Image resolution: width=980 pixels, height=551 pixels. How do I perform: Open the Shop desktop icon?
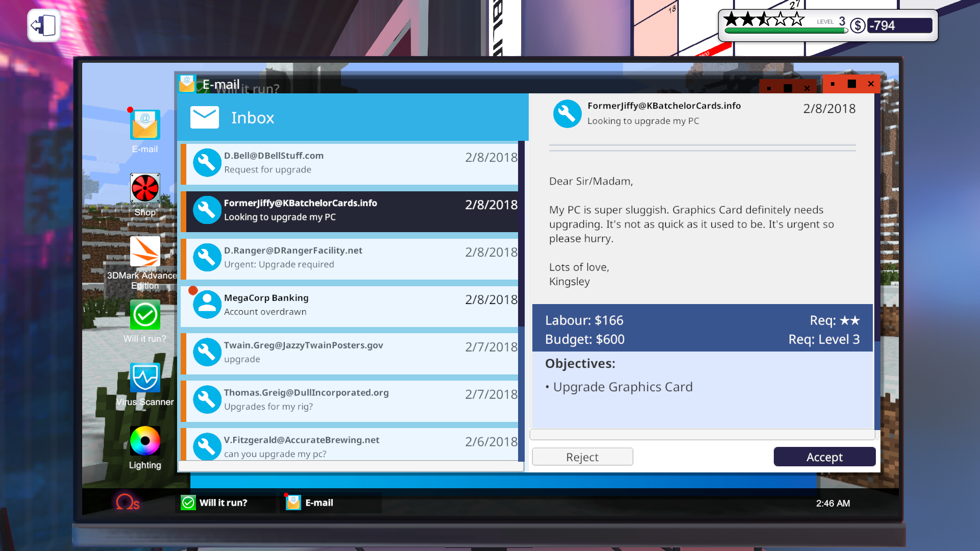(145, 188)
